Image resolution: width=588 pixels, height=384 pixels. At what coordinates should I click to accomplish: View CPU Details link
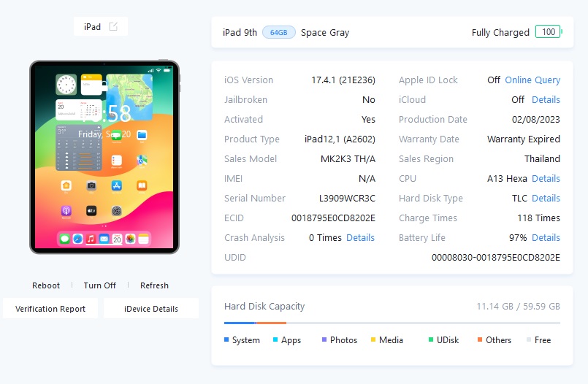(x=546, y=178)
